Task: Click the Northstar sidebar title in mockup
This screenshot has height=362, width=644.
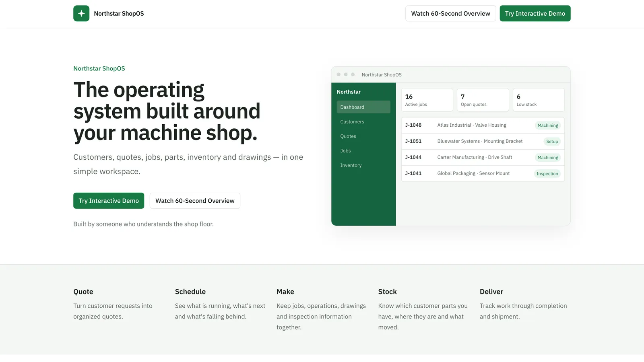Action: pyautogui.click(x=349, y=92)
